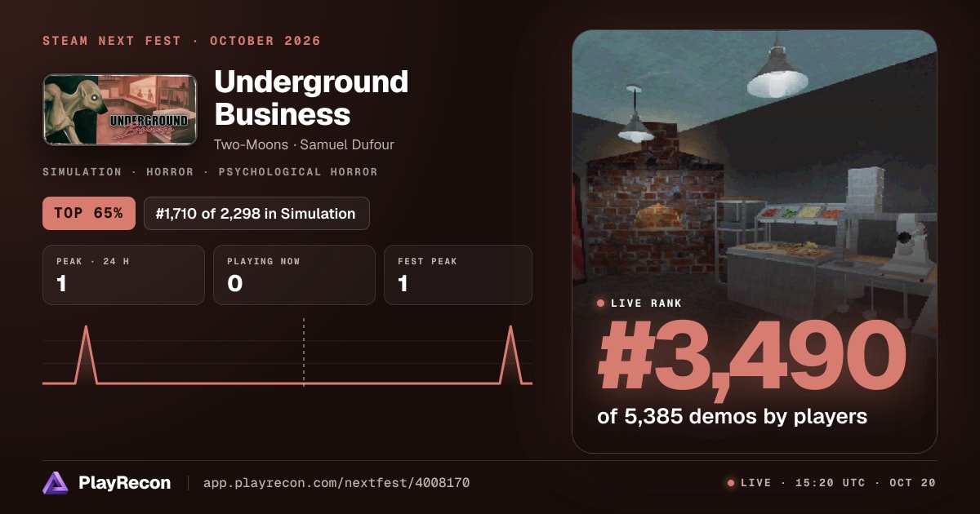
Task: Click the LIVE 15:20 UTC OCT 20 status
Action: click(x=831, y=483)
